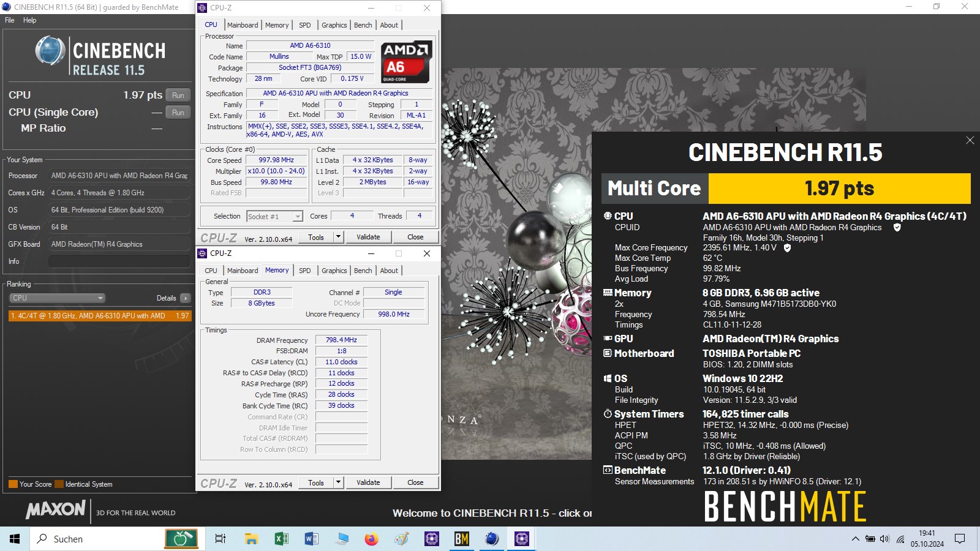Click the Details label in Ranking panel
The width and height of the screenshot is (980, 551).
click(x=166, y=298)
